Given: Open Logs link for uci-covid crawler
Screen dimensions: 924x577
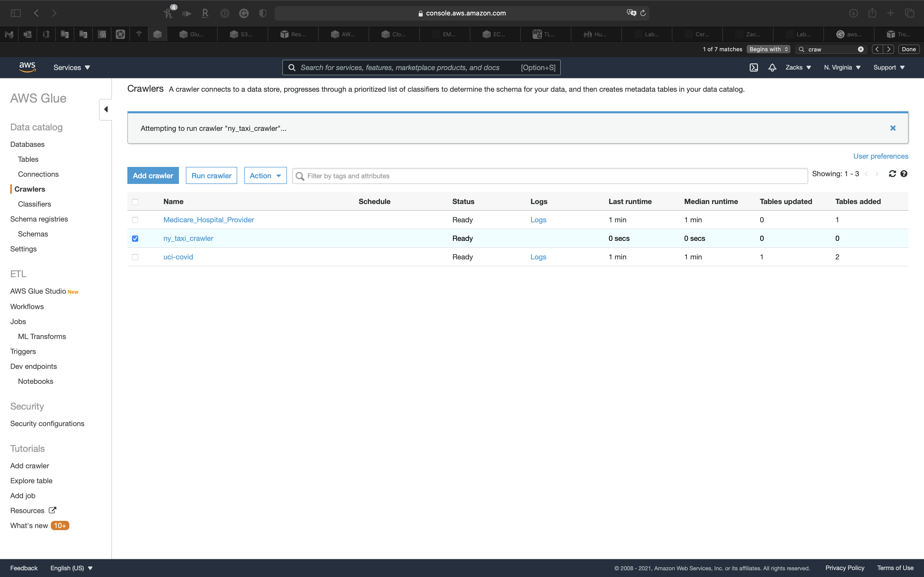Looking at the screenshot, I should click(538, 257).
